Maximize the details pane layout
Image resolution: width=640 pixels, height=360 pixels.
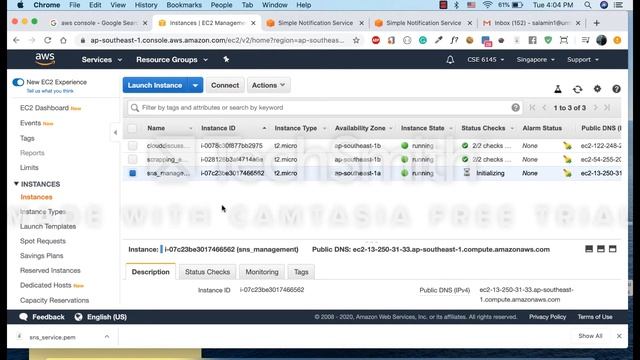tap(612, 249)
